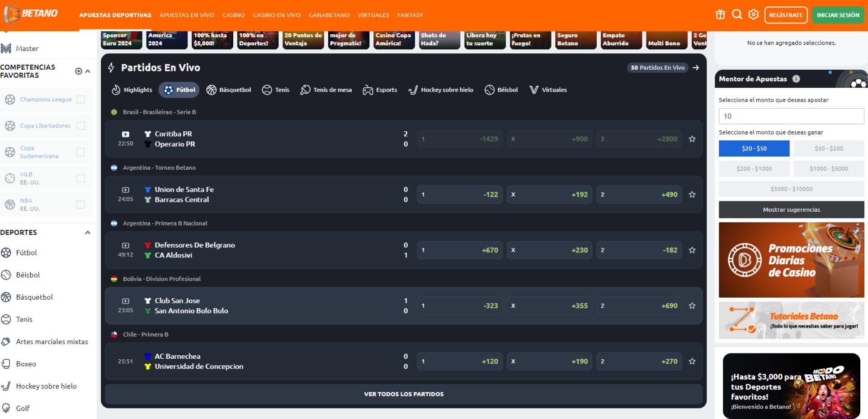Screen dimensions: 868x419
Task: Switch to the Highlights tab
Action: click(x=132, y=90)
